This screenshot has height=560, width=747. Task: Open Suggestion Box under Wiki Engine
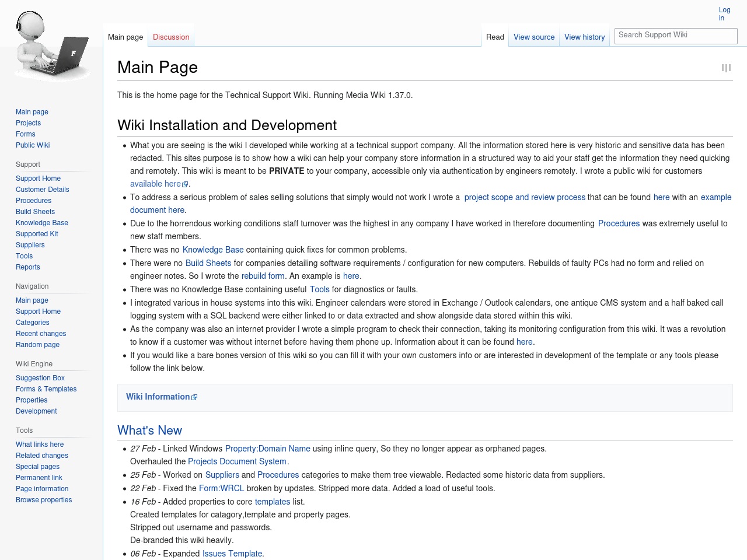click(x=40, y=378)
